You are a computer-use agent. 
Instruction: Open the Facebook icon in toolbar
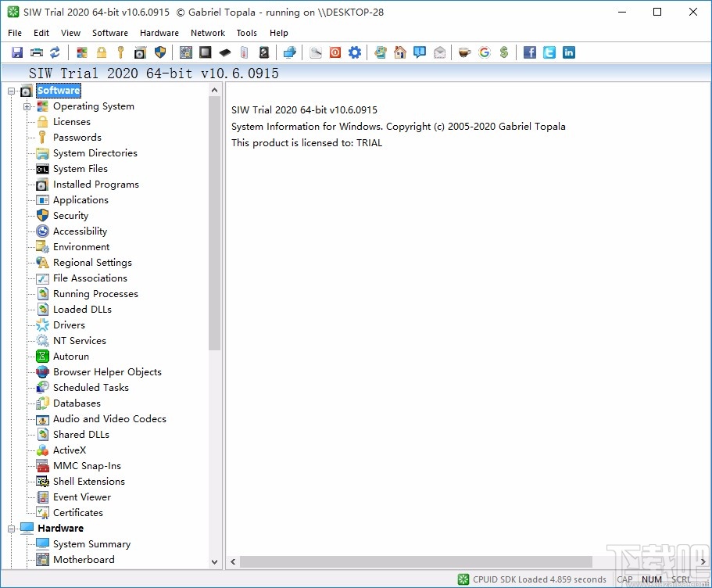(x=530, y=52)
